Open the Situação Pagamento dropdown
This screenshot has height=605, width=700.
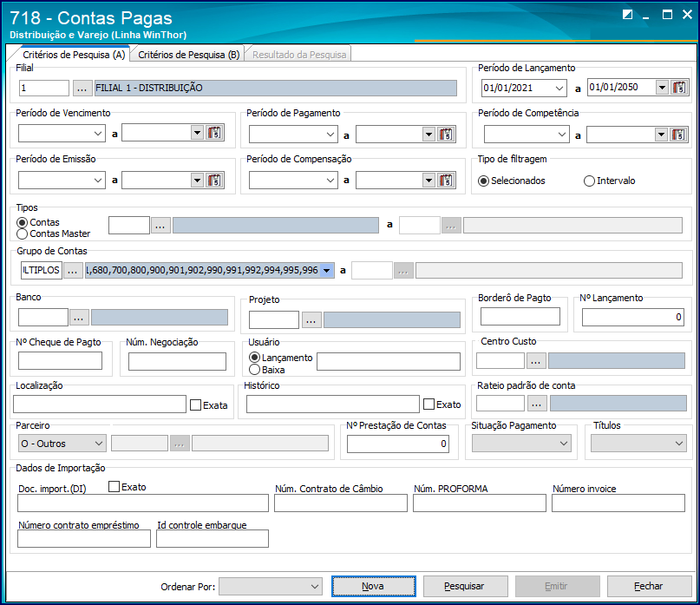pos(521,444)
